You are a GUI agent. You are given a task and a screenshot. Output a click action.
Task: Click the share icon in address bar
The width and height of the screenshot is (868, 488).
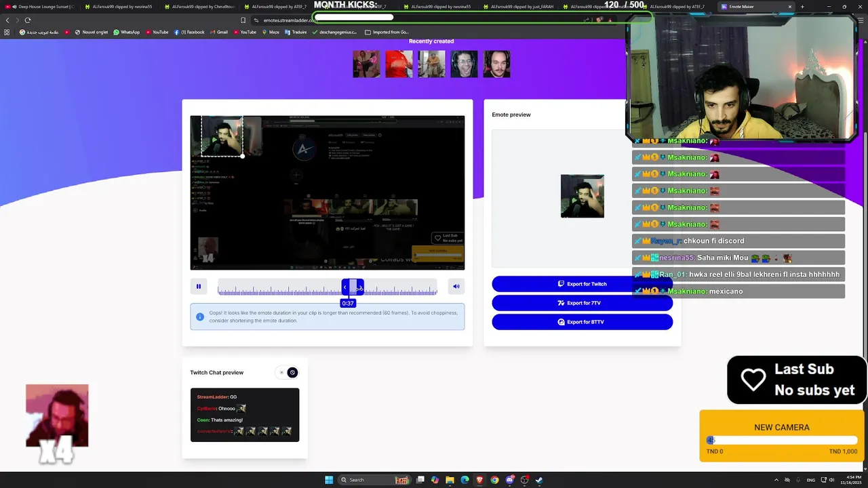point(587,20)
